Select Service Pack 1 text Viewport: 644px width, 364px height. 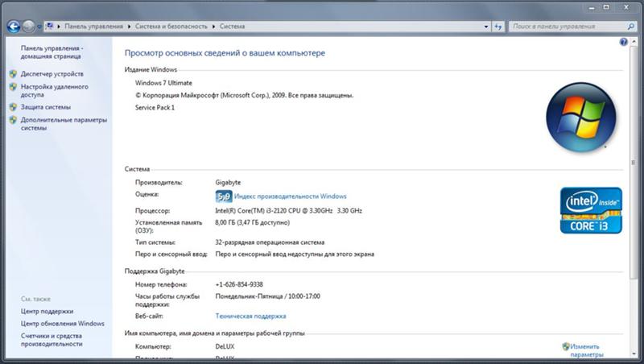(155, 108)
